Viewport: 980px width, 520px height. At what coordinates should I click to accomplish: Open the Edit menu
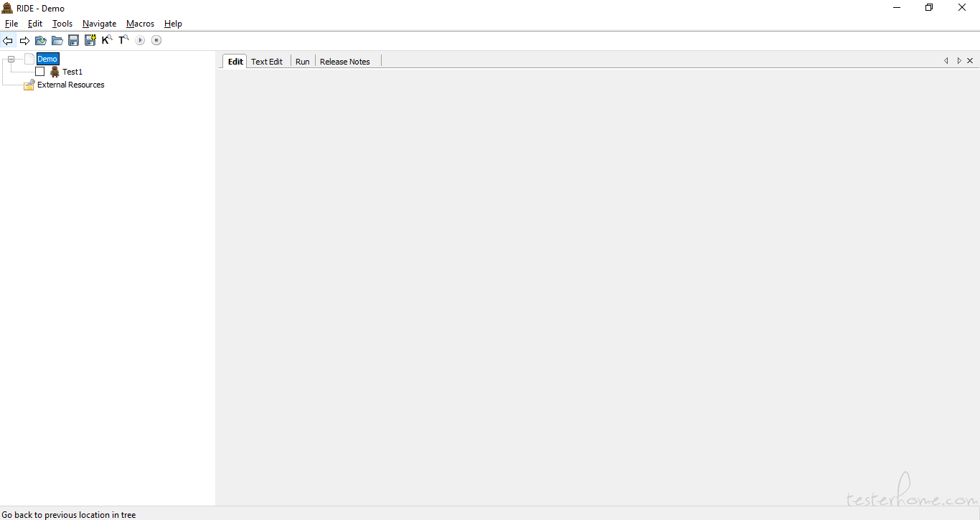point(35,24)
